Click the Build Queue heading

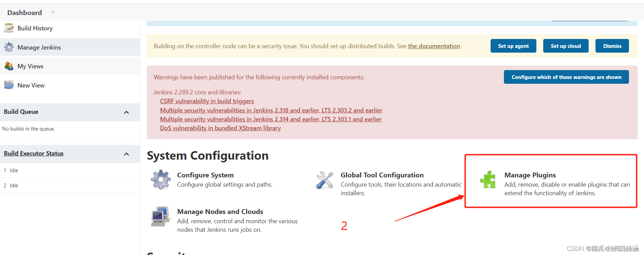pyautogui.click(x=21, y=112)
